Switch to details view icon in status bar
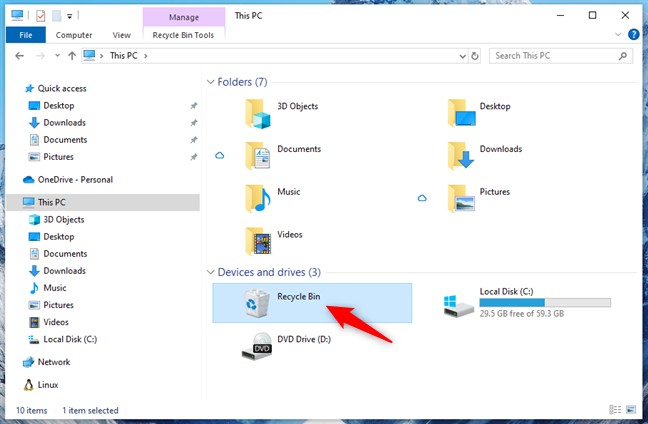 pyautogui.click(x=615, y=410)
